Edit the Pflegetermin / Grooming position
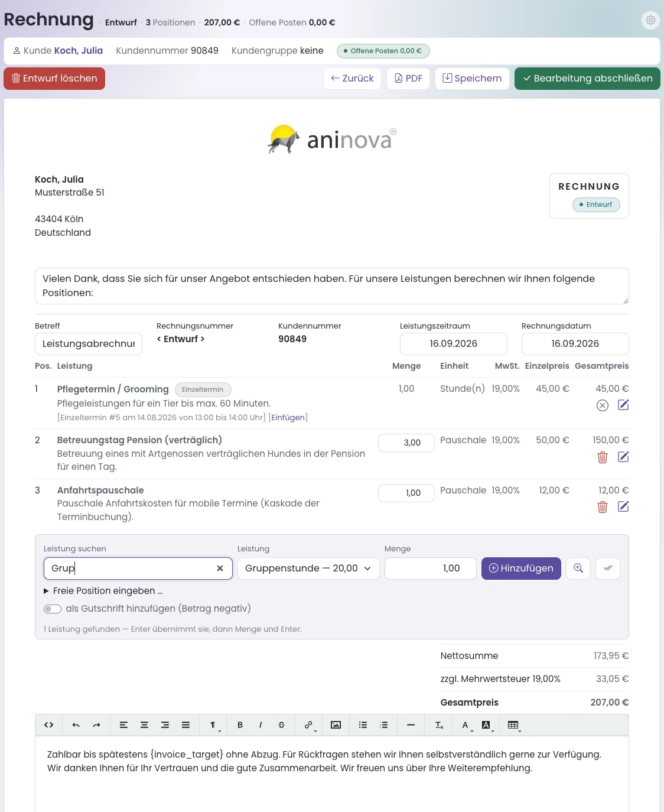This screenshot has width=664, height=812. point(623,405)
